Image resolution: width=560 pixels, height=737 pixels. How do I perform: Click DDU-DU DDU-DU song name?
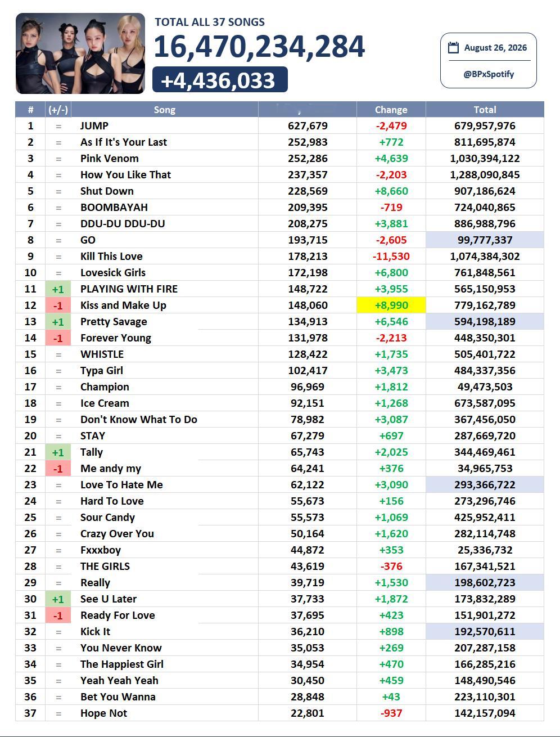click(x=123, y=224)
